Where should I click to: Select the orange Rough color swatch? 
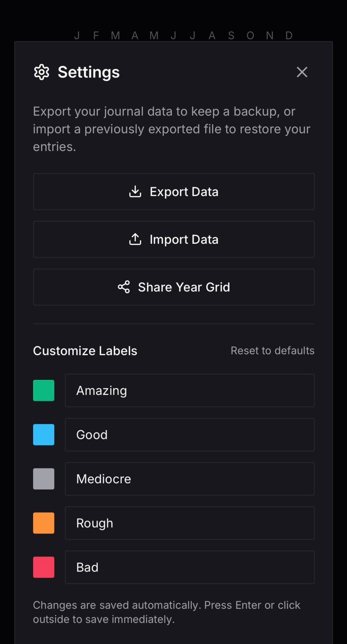(x=43, y=523)
